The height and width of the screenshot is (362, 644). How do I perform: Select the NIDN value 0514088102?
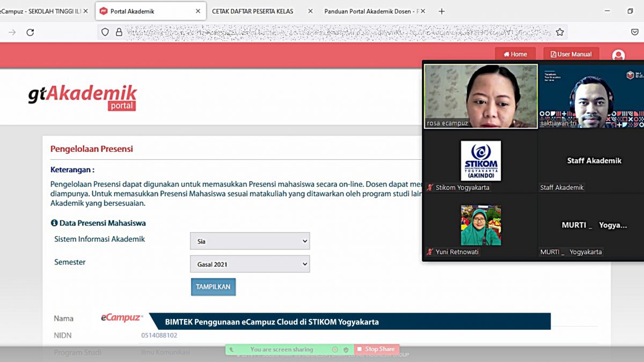159,335
